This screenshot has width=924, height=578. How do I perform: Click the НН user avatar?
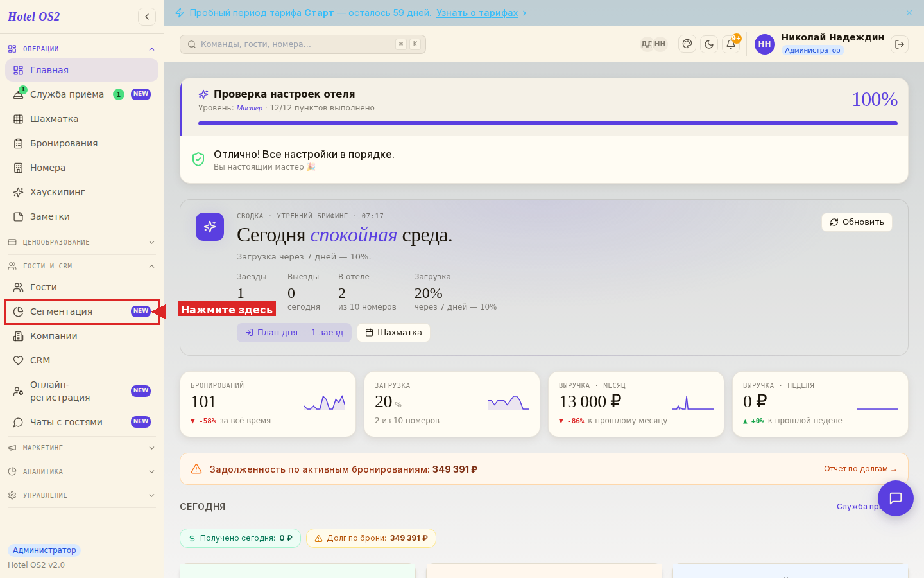pyautogui.click(x=764, y=44)
